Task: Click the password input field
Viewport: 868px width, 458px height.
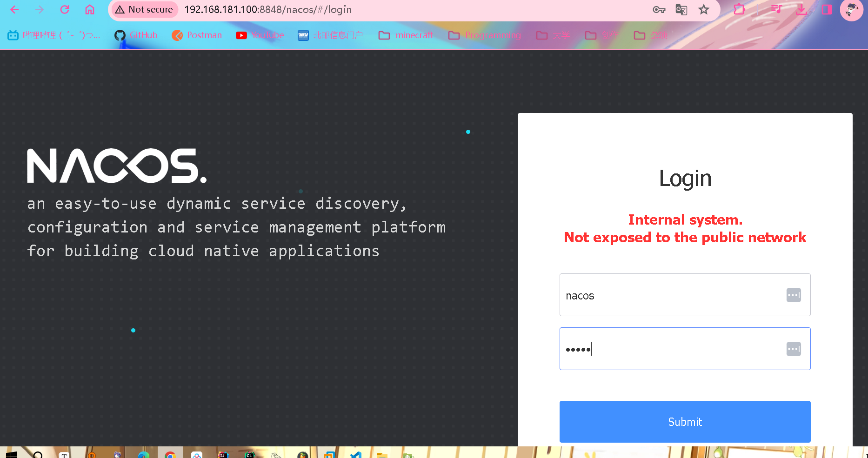Action: pos(685,349)
